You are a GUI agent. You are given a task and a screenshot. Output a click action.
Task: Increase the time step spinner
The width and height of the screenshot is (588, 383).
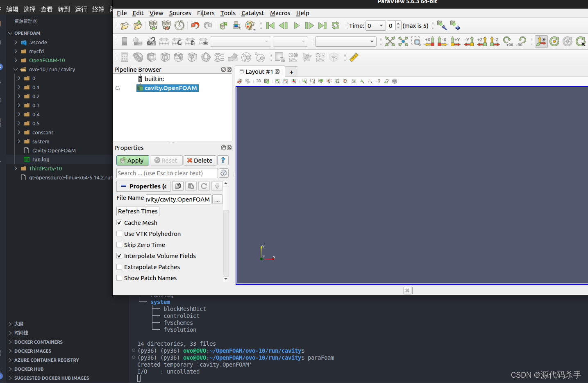398,23
